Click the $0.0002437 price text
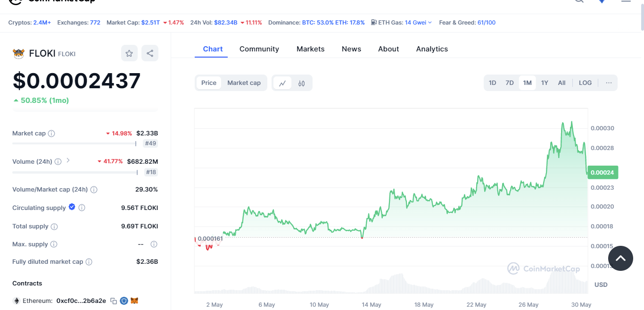 click(76, 81)
